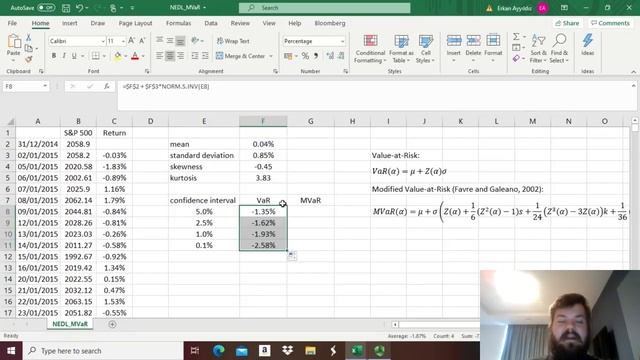Open Dropbox from the taskbar
Image resolution: width=640 pixels, height=360 pixels.
[x=287, y=351]
